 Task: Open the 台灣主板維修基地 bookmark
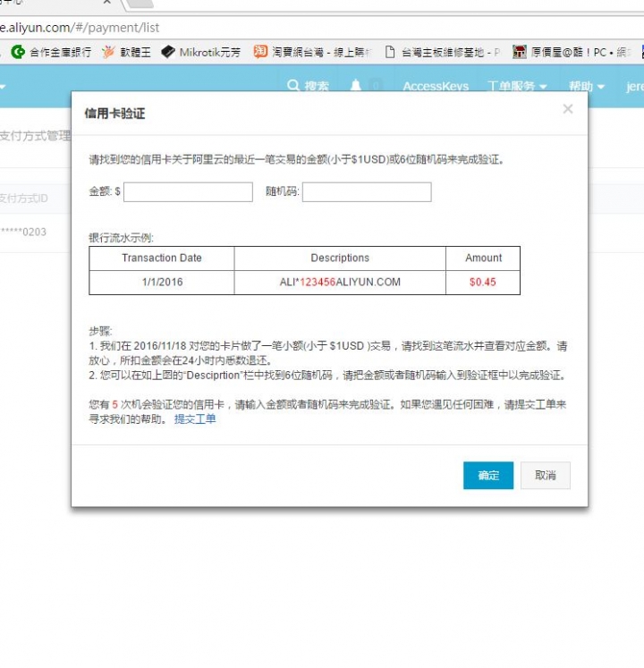click(x=443, y=52)
